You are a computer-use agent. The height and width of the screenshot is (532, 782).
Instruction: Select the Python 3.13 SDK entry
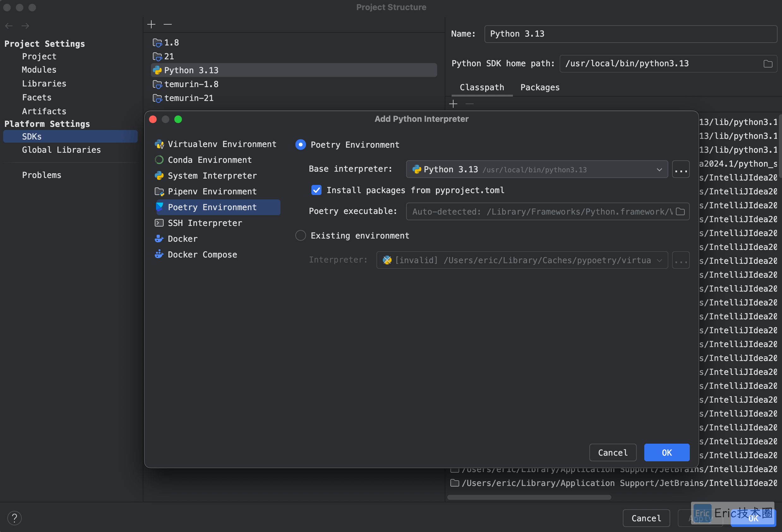[x=294, y=70]
